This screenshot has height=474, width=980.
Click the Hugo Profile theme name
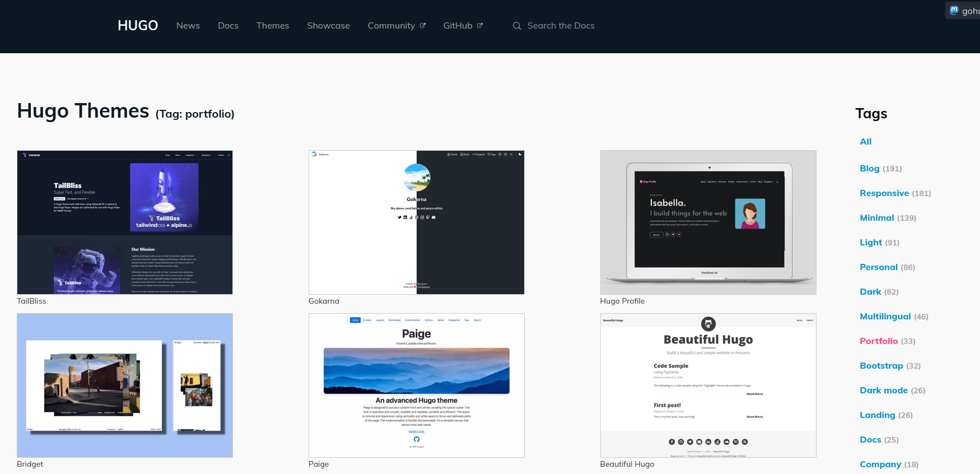coord(622,301)
